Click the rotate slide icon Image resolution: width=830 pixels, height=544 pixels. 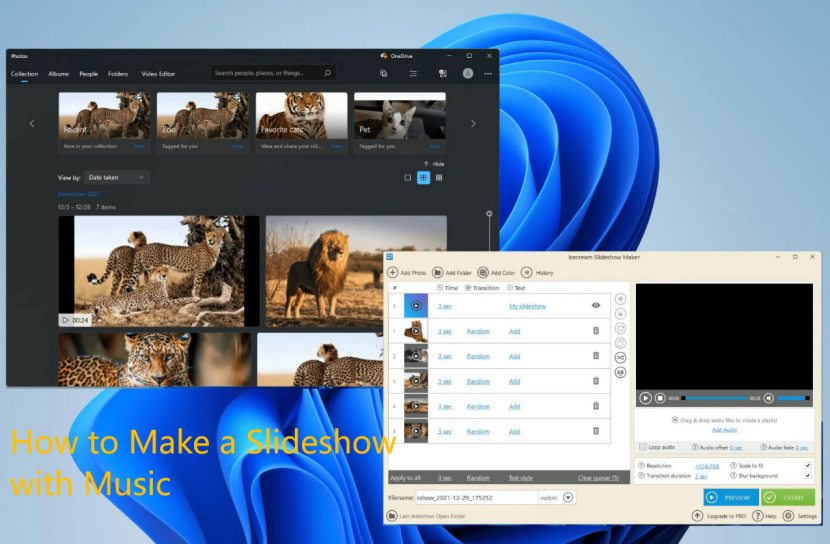(620, 328)
